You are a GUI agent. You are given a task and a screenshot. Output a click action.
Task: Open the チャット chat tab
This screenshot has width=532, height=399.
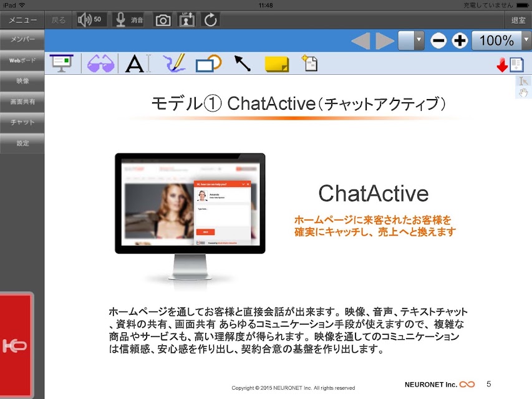(22, 122)
